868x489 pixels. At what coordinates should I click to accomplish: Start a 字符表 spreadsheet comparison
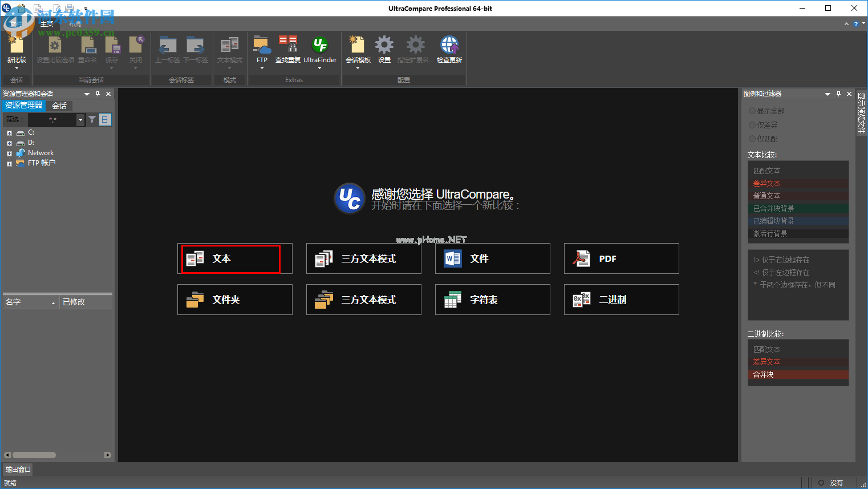[x=493, y=300]
